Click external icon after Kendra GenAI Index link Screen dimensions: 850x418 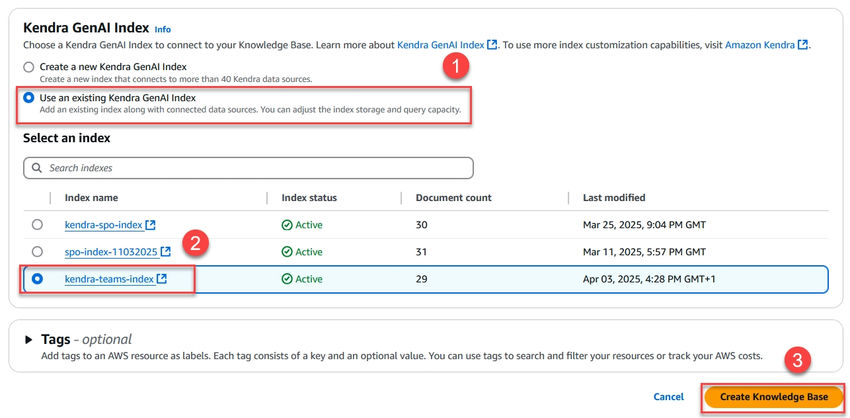[x=493, y=45]
